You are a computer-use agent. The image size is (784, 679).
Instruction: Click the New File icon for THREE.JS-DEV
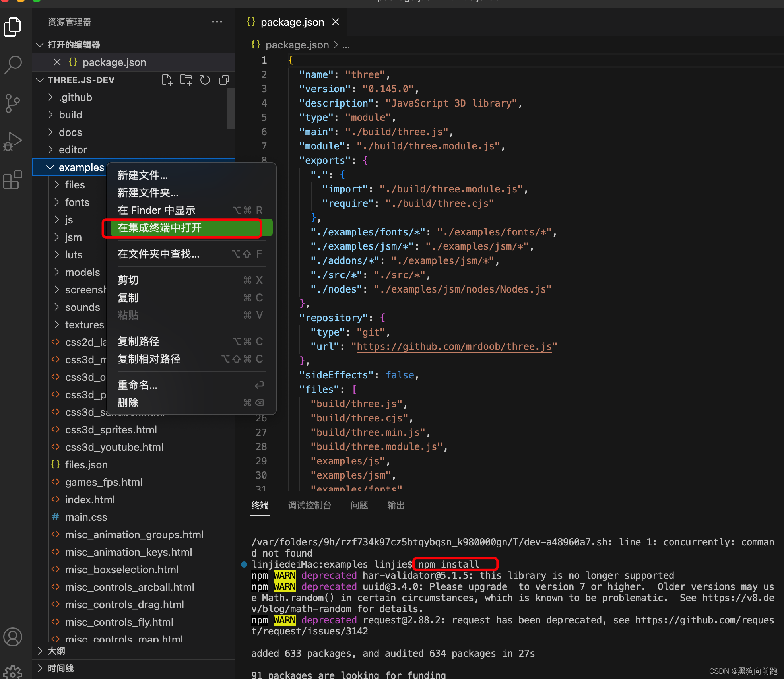coord(167,80)
